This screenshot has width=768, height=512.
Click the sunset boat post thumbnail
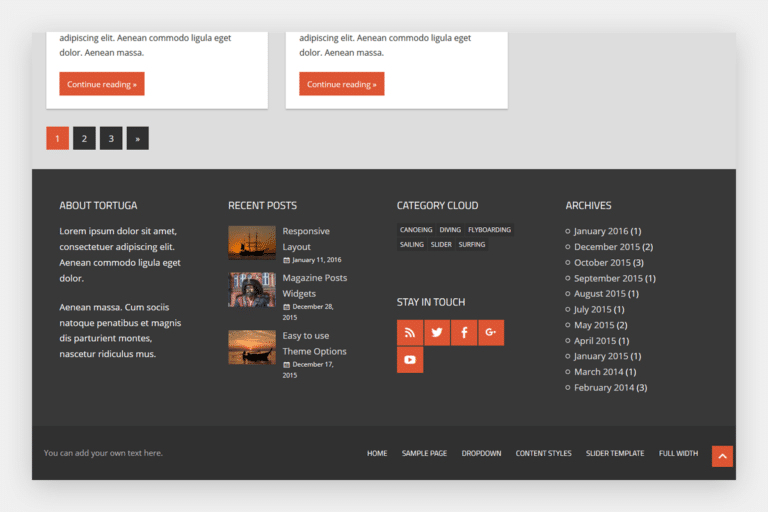pos(252,347)
